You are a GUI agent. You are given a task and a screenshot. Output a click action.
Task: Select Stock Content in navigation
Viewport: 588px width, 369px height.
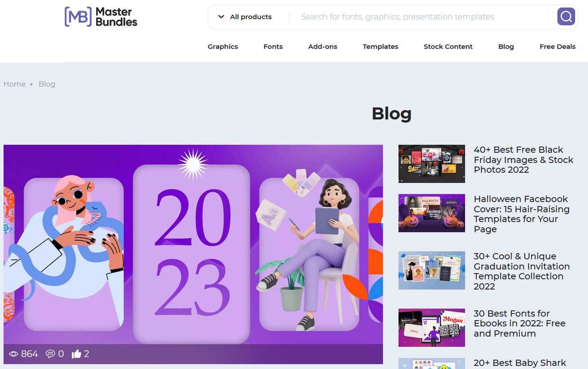tap(448, 47)
